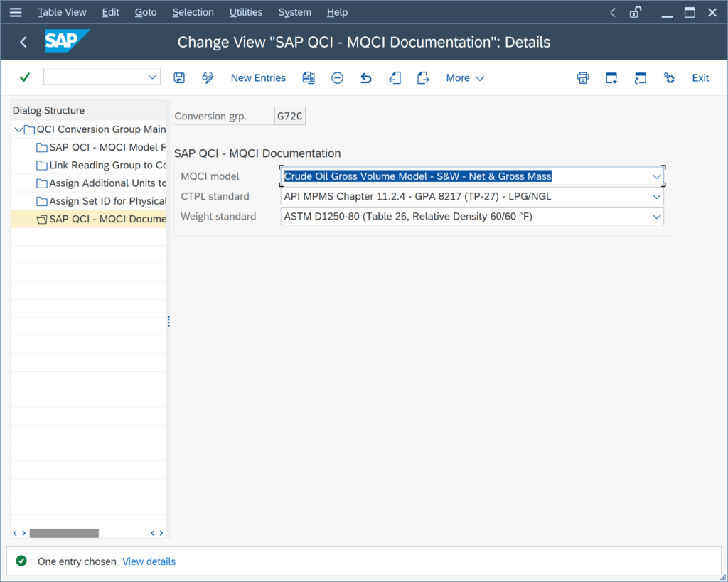Open the Edit menu
Screen dimensions: 728x582
[110, 13]
